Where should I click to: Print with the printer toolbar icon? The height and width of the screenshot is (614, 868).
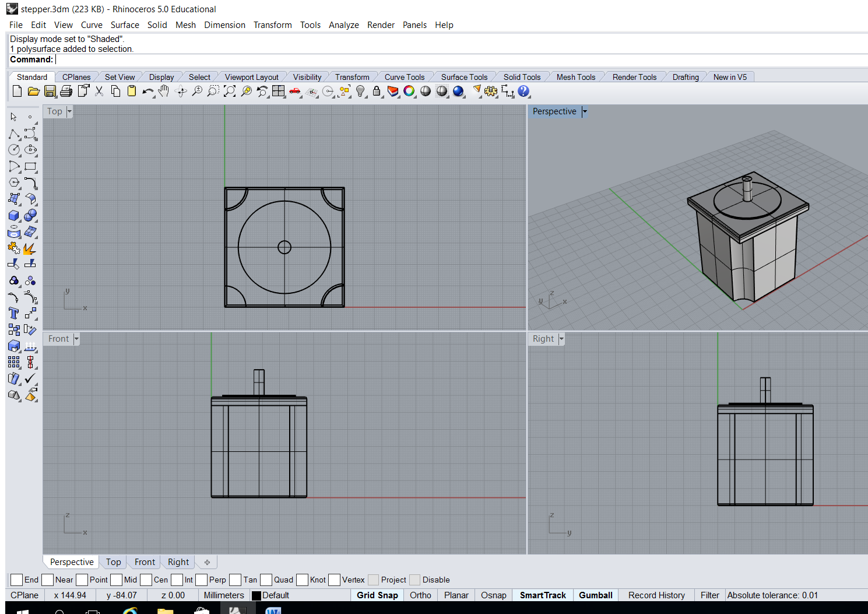point(66,91)
